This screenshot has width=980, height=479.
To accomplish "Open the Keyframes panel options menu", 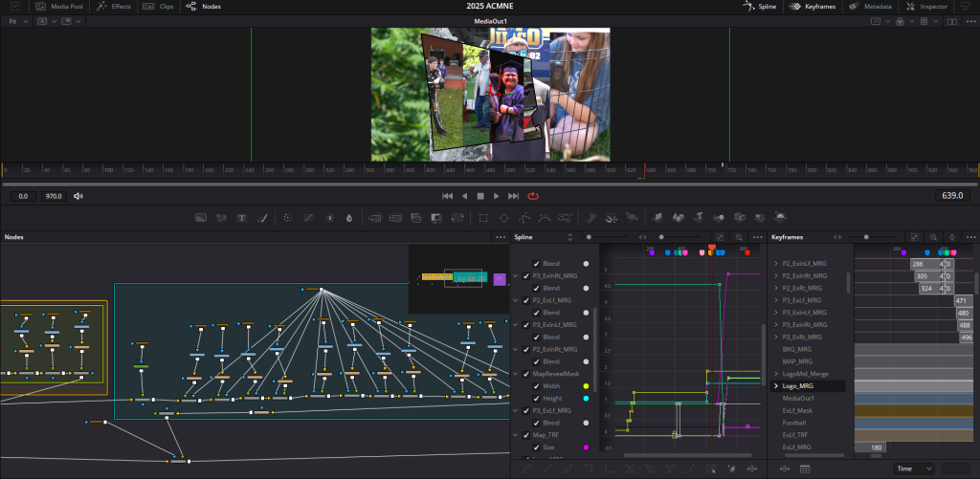I will tap(970, 237).
